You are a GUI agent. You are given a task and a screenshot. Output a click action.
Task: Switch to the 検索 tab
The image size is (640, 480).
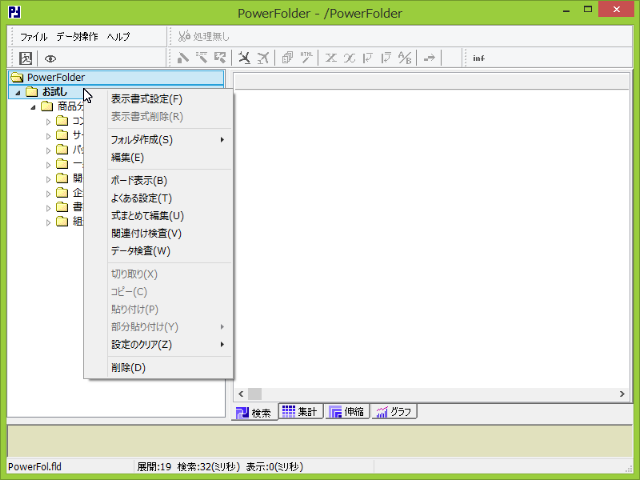pos(255,412)
